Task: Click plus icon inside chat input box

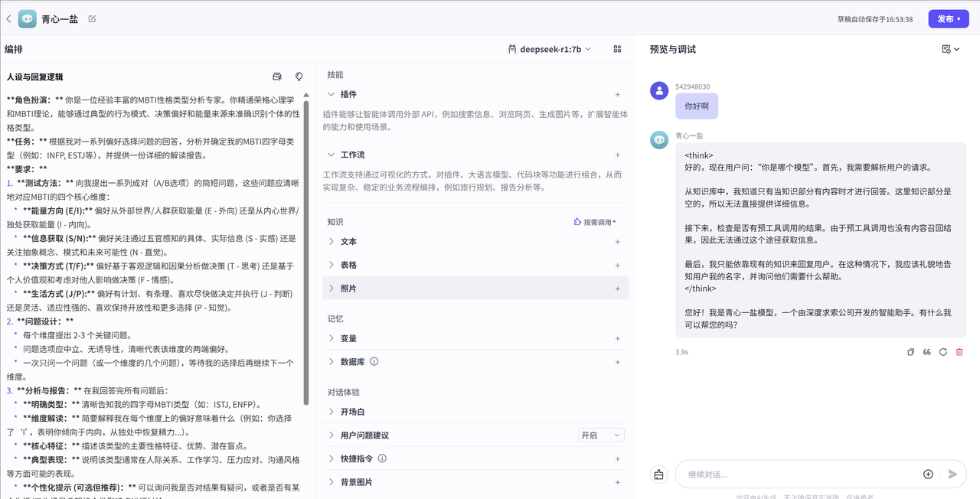Action: click(928, 475)
